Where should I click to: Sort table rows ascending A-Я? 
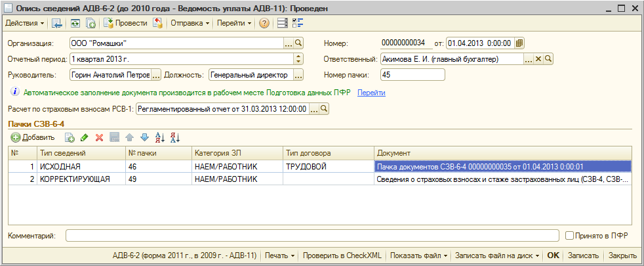(160, 137)
